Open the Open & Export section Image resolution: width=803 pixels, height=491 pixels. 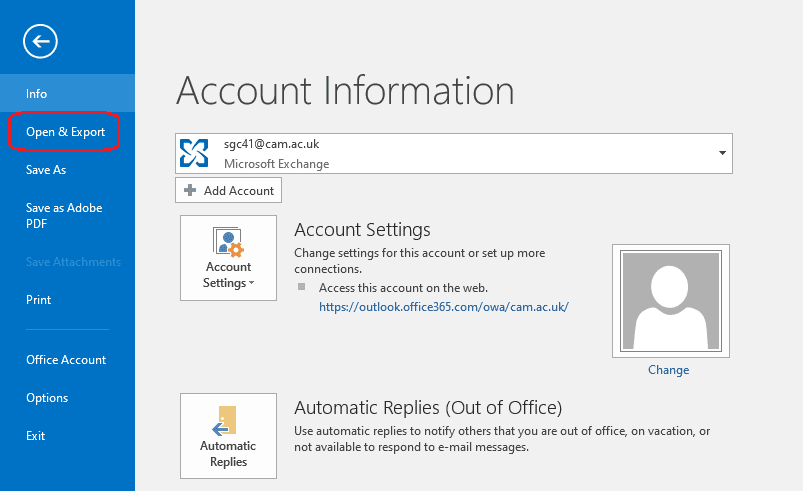point(65,132)
